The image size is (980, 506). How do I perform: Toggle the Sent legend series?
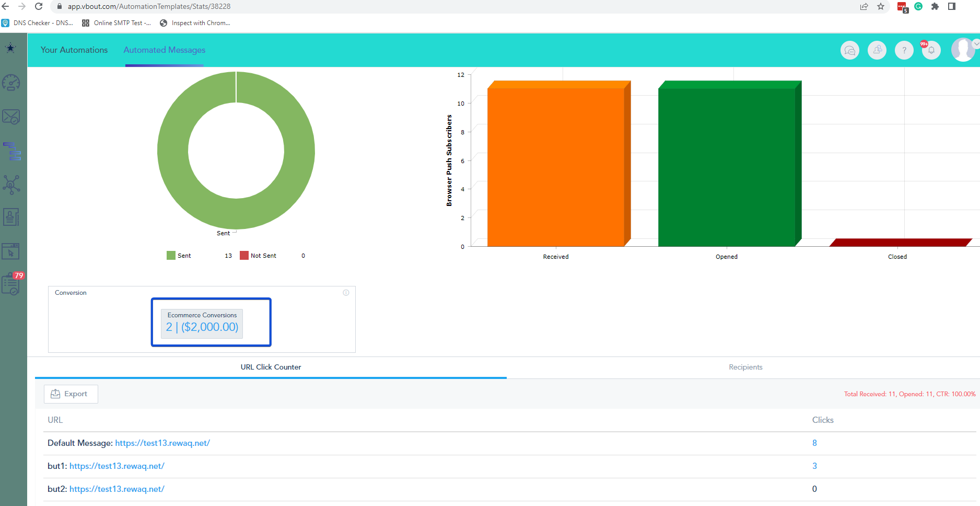coord(179,256)
